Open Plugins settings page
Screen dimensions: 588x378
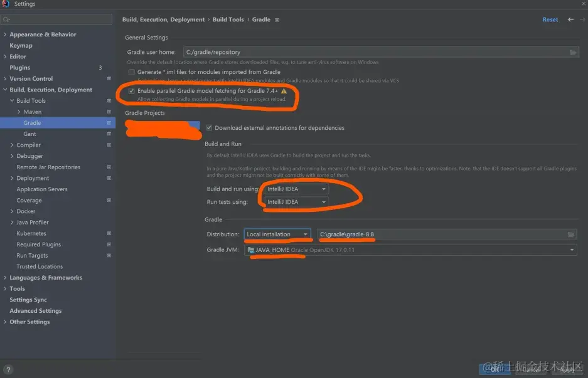click(20, 68)
